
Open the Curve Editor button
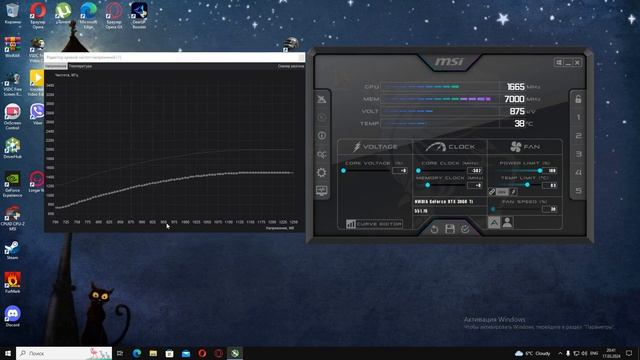tap(374, 224)
